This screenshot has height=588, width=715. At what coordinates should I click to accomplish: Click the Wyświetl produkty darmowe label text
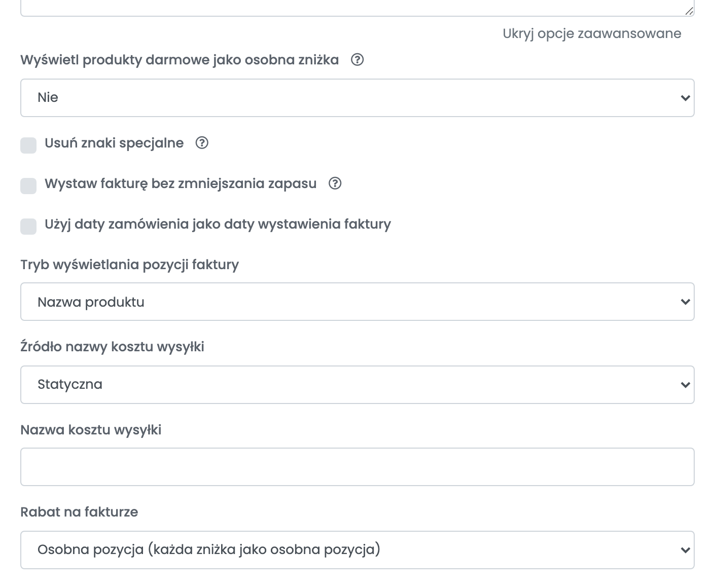pos(180,60)
